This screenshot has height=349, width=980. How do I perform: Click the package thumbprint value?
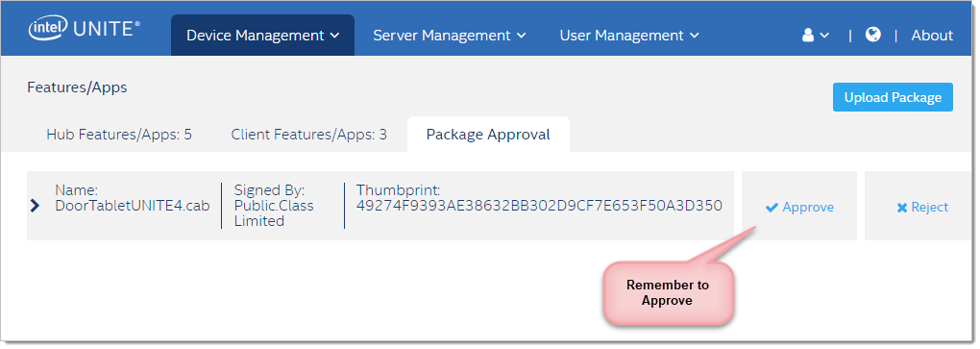click(x=539, y=206)
